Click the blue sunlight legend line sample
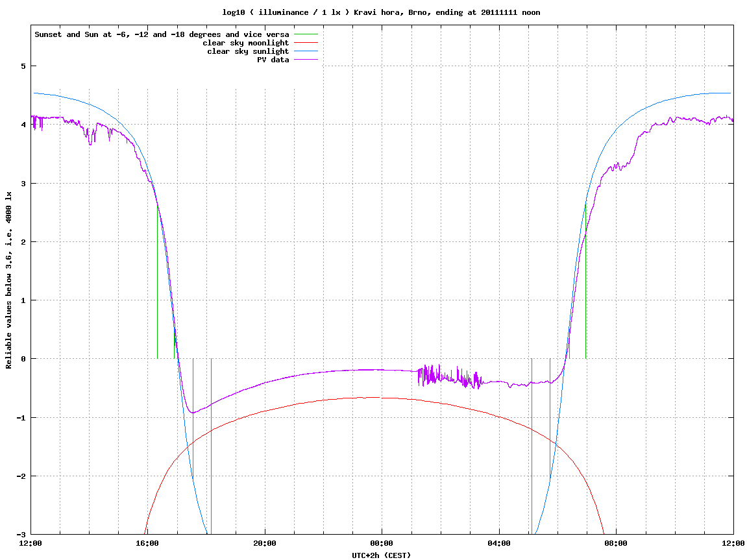This screenshot has width=747, height=560. (306, 51)
